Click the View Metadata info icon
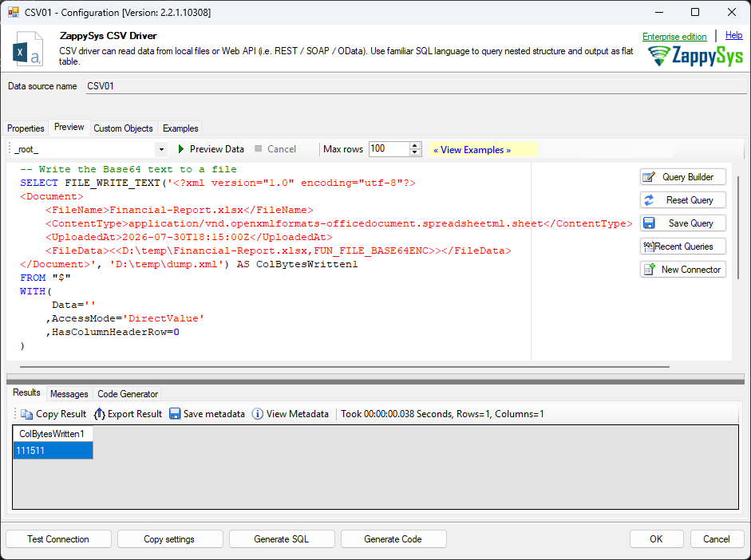Screen dimensions: 751x560 tap(258, 414)
